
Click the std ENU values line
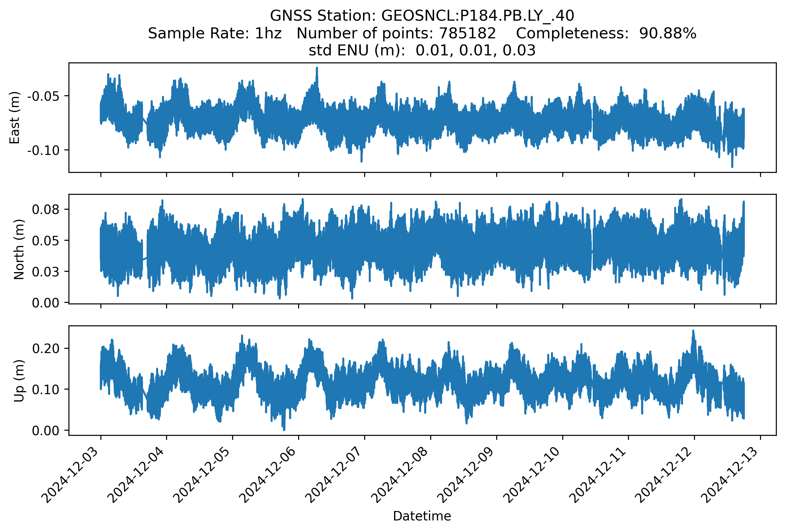click(422, 51)
